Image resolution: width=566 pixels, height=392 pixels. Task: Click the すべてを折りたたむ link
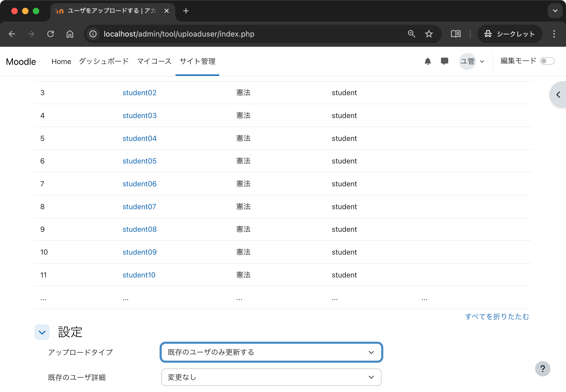pos(497,317)
